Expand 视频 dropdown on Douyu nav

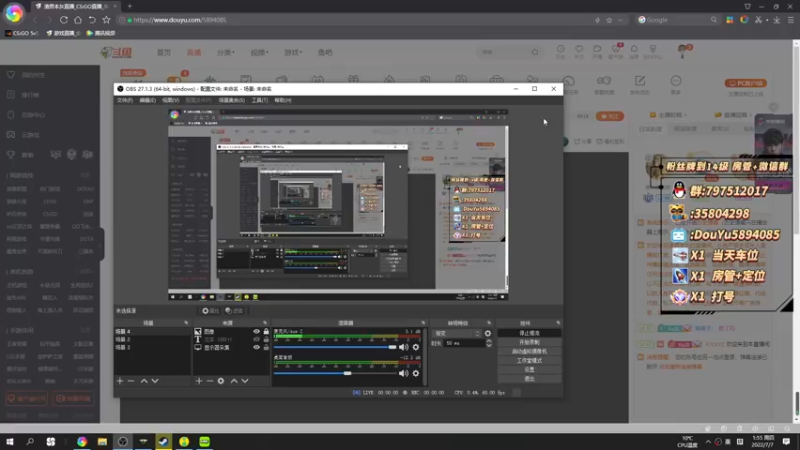coord(259,52)
